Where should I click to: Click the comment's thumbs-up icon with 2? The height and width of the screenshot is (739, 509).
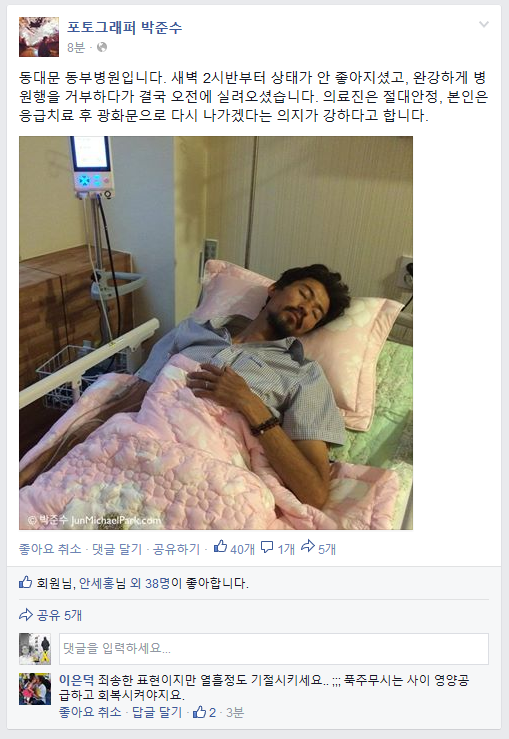click(x=199, y=712)
